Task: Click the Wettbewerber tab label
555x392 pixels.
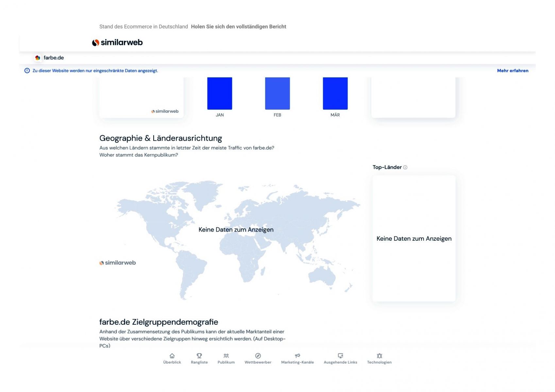Action: point(258,362)
